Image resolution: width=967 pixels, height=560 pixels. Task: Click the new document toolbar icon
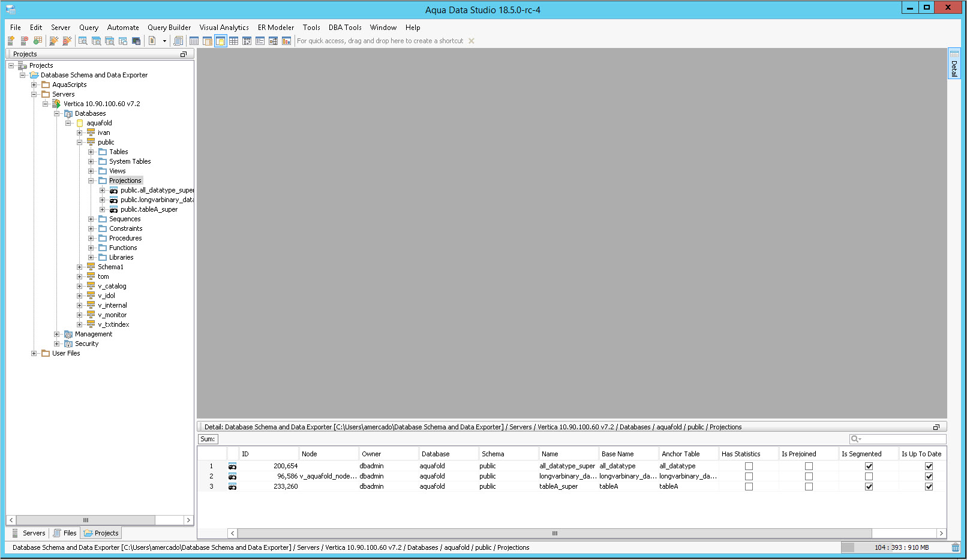[x=152, y=41]
